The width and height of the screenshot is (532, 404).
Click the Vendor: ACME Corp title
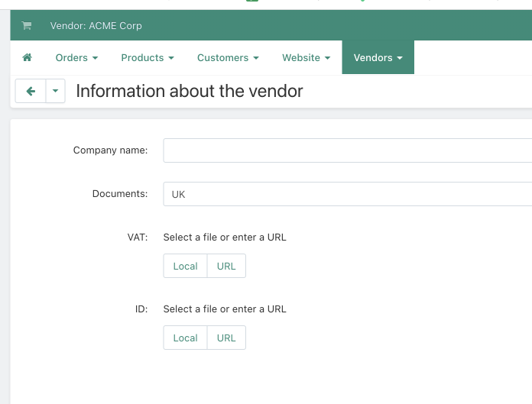96,26
